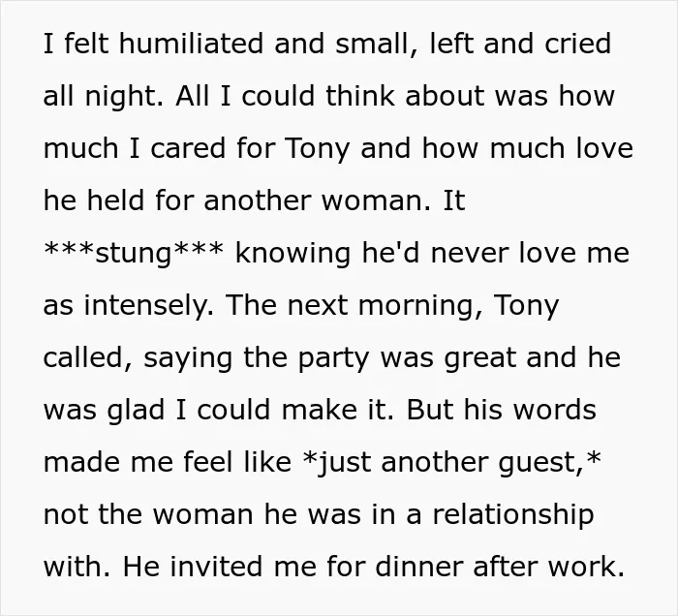Click the word "called,"

[x=88, y=358]
